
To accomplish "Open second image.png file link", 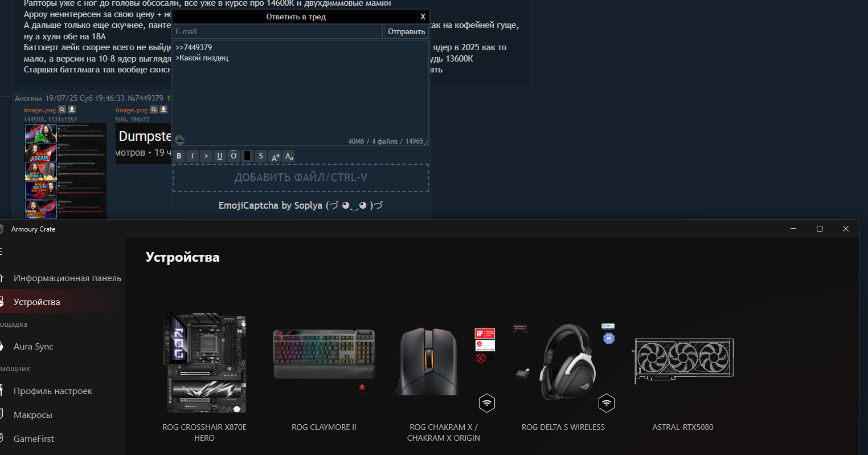I will pos(132,110).
